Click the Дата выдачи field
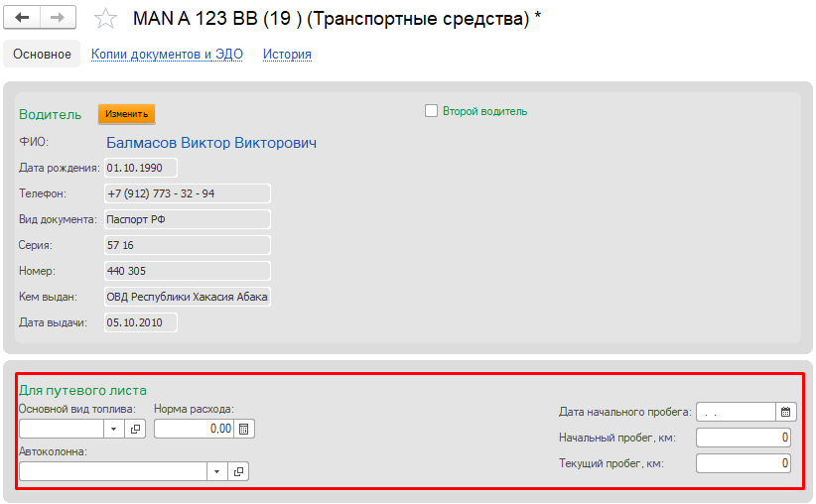This screenshot has height=504, width=816. (141, 322)
